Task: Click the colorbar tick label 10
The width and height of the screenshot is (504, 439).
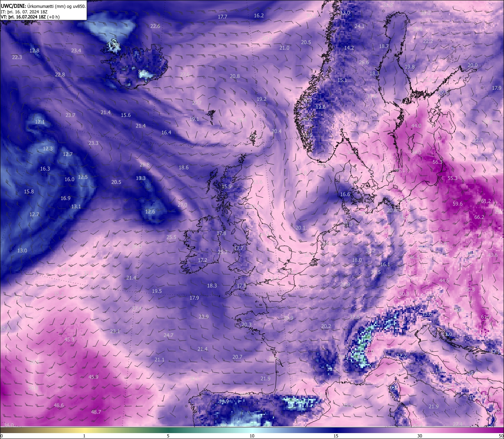Action: (x=252, y=436)
